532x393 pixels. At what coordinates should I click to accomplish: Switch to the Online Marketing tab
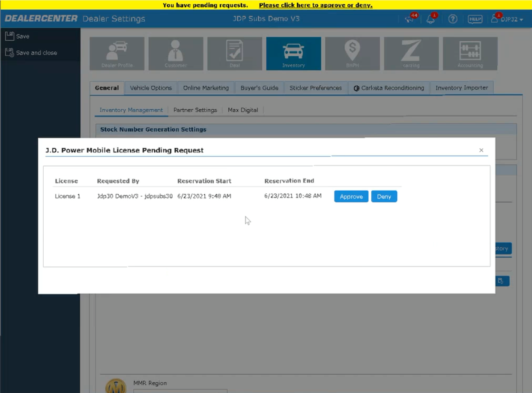206,88
